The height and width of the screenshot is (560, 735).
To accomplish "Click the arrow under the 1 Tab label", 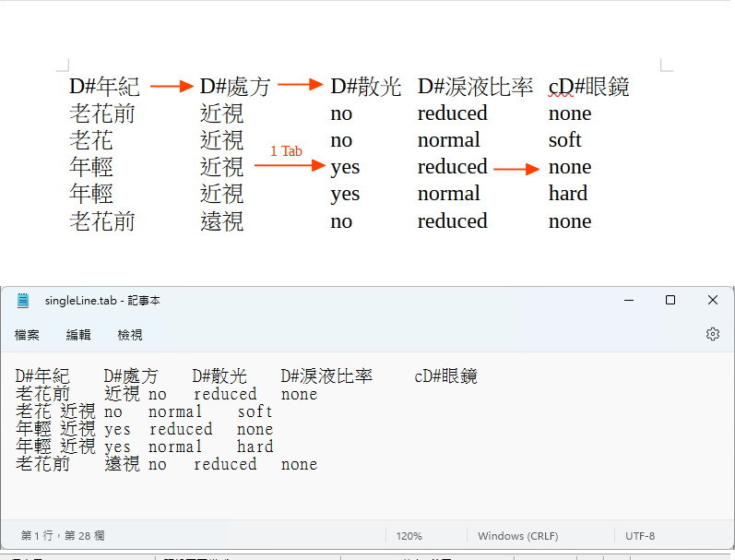I will [x=290, y=165].
